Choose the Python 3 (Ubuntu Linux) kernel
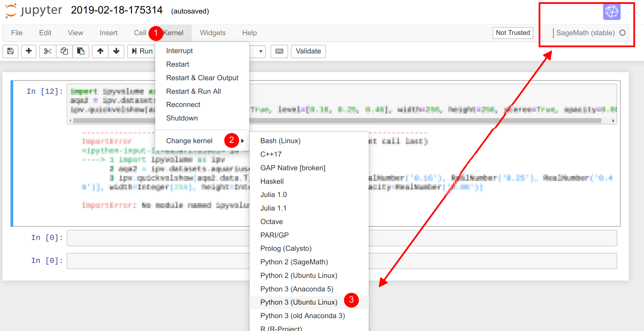The height and width of the screenshot is (331, 644). point(299,302)
